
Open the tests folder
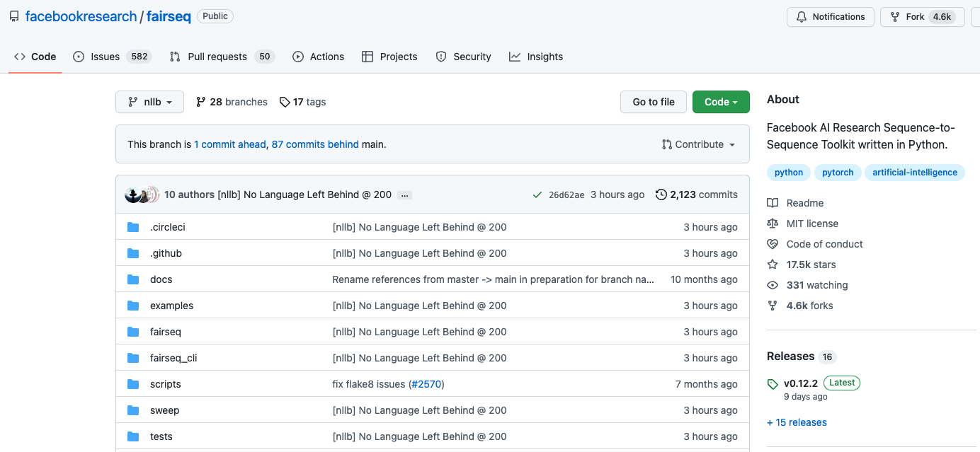[x=161, y=436]
